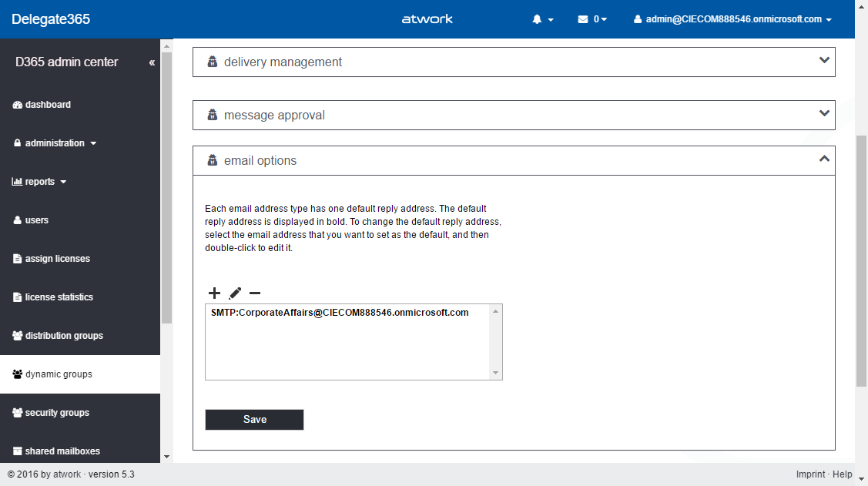Screen dimensions: 868x486
Task: Open the reports dropdown menu
Action: (39, 182)
